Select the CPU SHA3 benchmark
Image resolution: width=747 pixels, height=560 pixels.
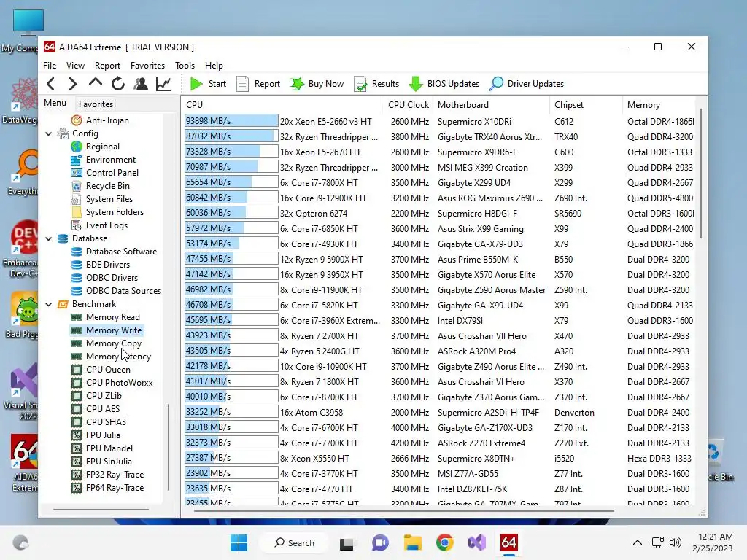pos(98,422)
